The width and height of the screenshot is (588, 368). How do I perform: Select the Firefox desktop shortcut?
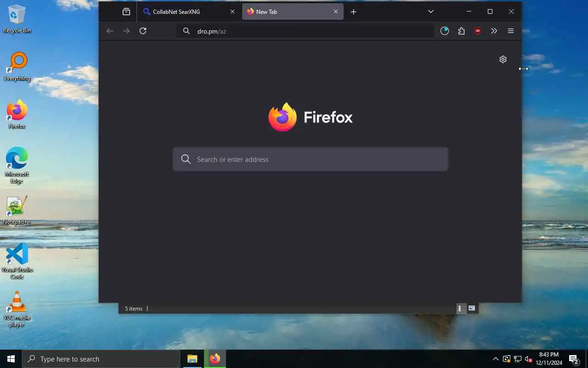point(17,115)
